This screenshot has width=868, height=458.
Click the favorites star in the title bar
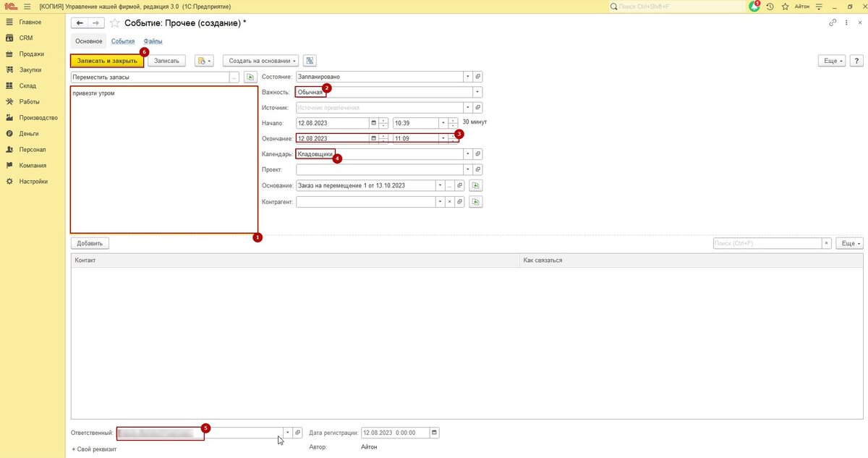[x=785, y=7]
